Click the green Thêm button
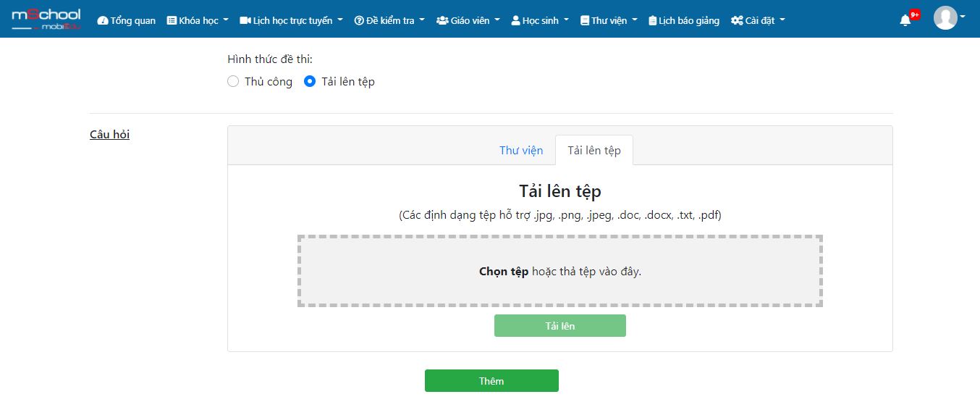Image resolution: width=980 pixels, height=410 pixels. click(491, 381)
